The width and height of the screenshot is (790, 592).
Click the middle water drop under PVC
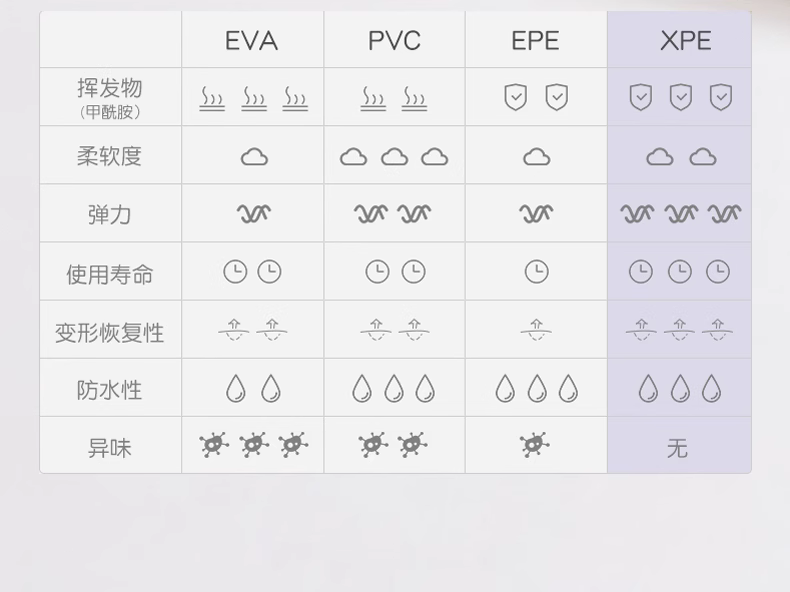point(394,388)
